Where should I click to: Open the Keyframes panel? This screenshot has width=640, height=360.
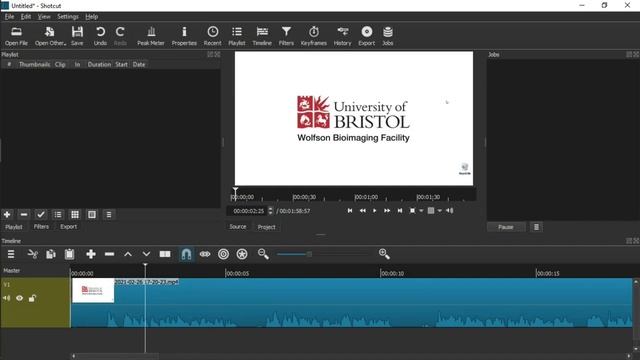(313, 36)
